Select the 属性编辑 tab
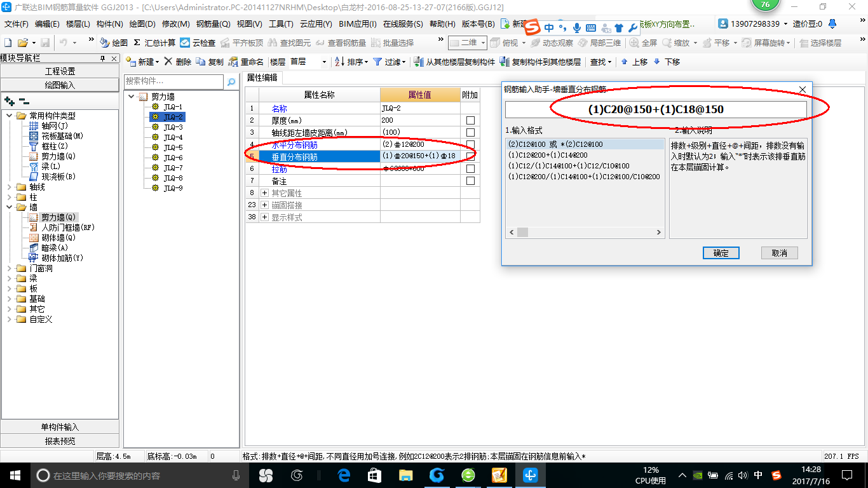This screenshot has height=488, width=868. (x=262, y=78)
